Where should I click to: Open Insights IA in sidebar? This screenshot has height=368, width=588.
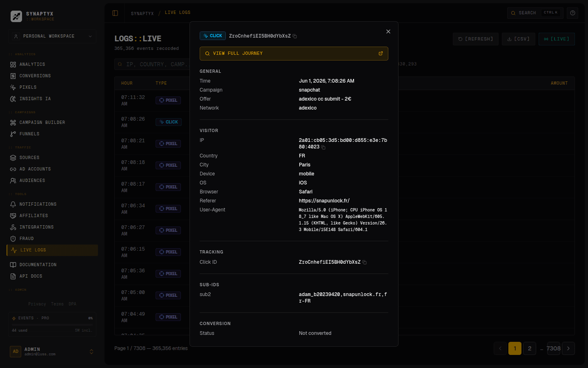52,99
